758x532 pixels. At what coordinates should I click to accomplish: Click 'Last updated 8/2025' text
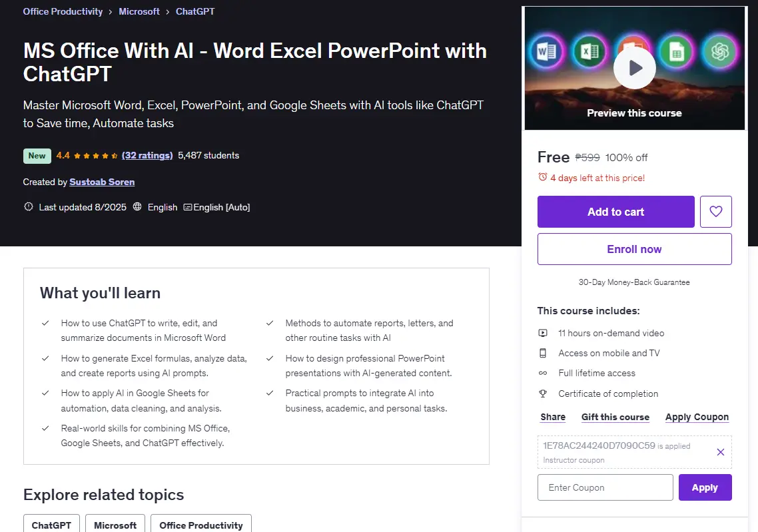point(83,207)
